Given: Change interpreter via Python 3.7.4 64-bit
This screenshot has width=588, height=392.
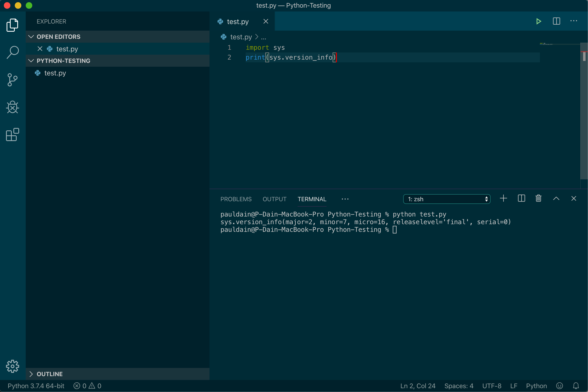Looking at the screenshot, I should [35, 386].
